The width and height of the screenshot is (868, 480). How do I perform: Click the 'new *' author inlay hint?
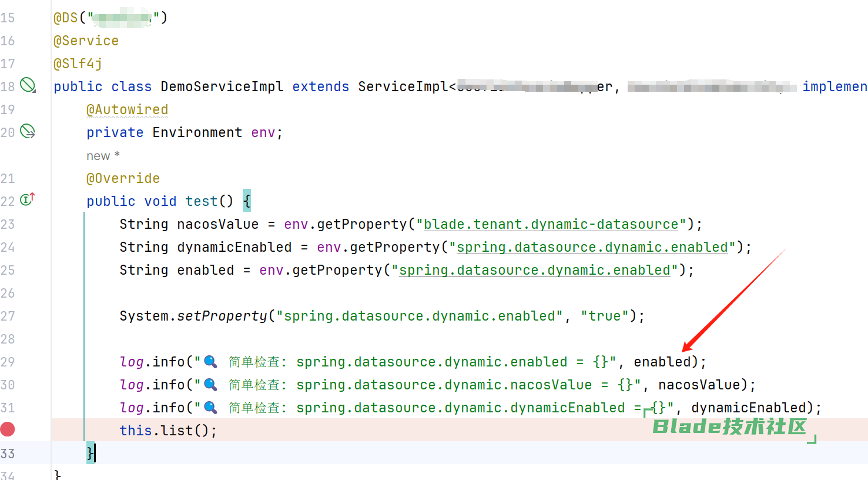[x=103, y=156]
